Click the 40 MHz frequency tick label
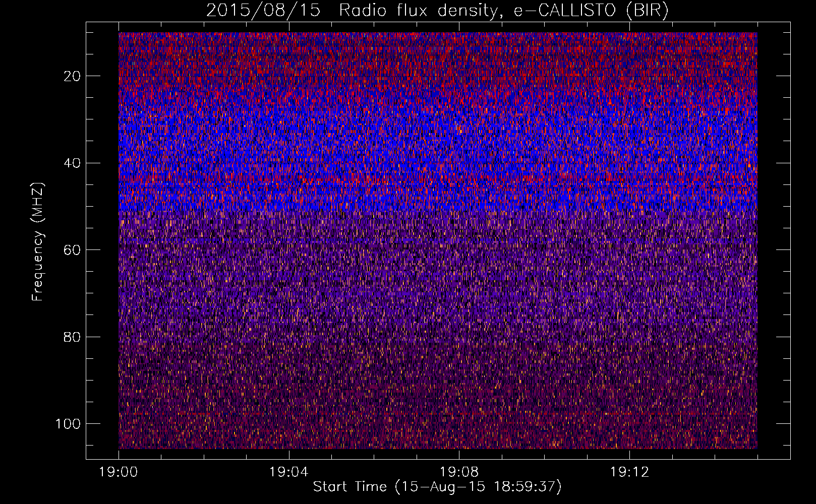Viewport: 816px width, 504px height. pyautogui.click(x=73, y=163)
